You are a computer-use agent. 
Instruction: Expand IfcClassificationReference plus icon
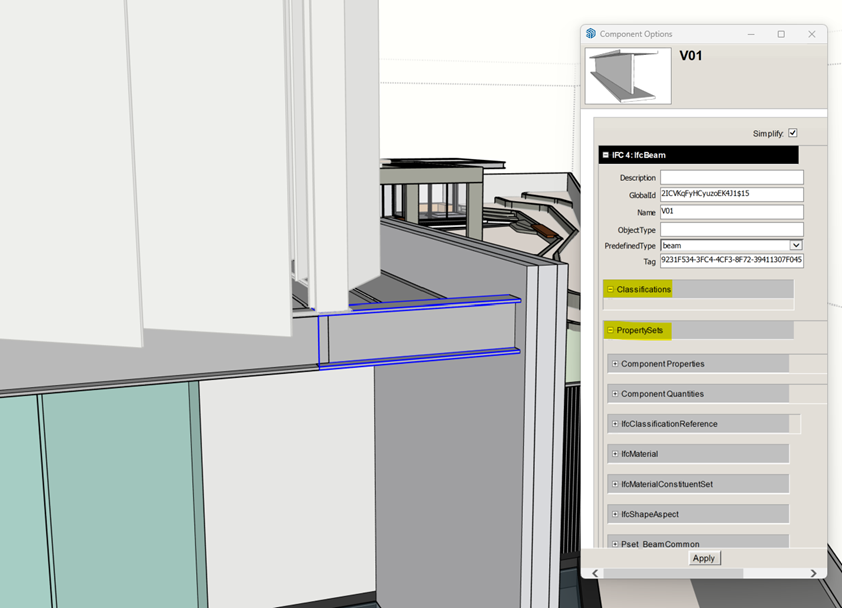(x=615, y=424)
